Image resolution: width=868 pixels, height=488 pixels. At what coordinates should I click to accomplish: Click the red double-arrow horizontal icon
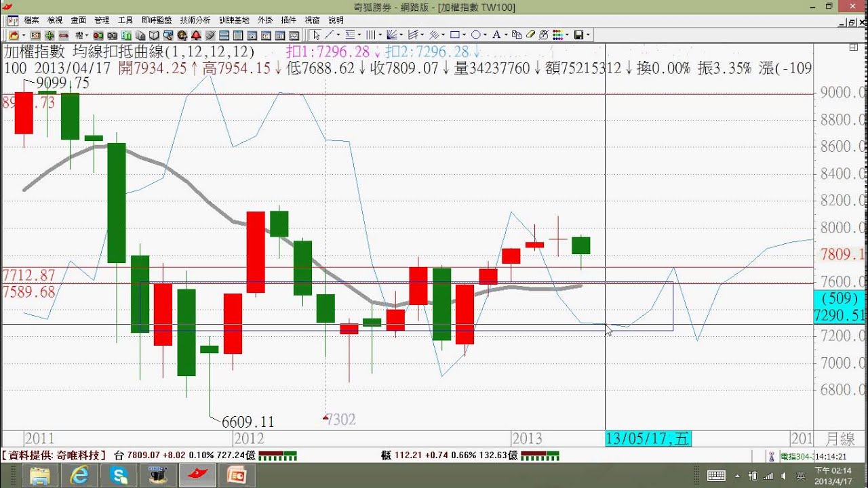pyautogui.click(x=63, y=35)
